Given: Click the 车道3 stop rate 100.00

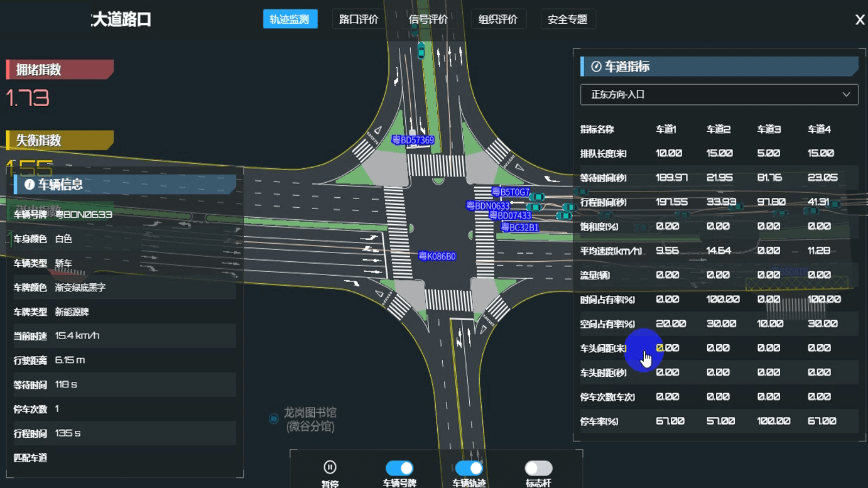Looking at the screenshot, I should (773, 421).
